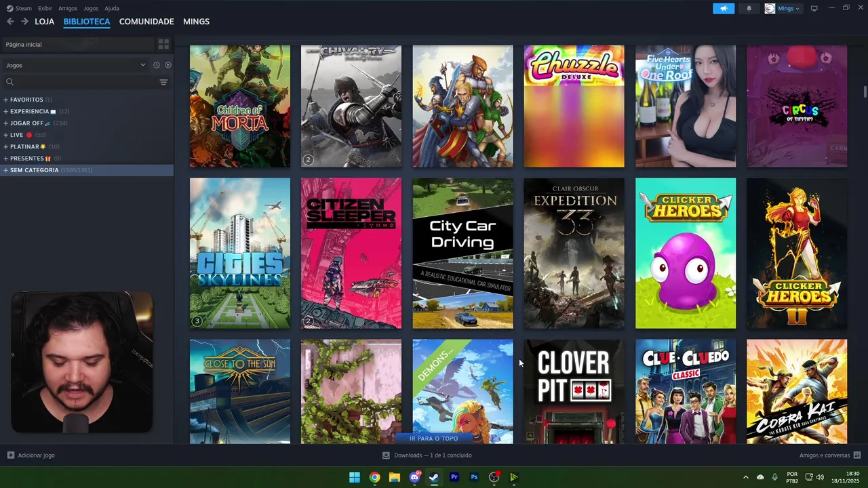This screenshot has height=488, width=868.
Task: Open Clover Pit game cover
Action: coord(574,392)
